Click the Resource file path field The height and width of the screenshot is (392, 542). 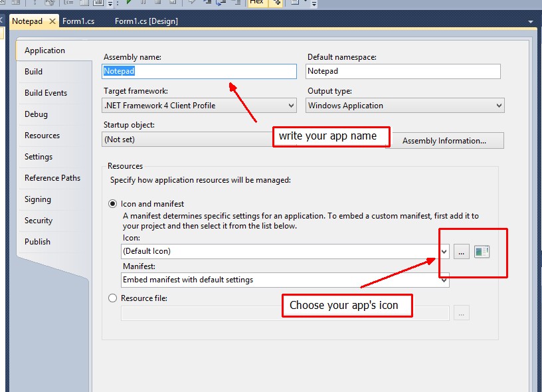coord(285,313)
